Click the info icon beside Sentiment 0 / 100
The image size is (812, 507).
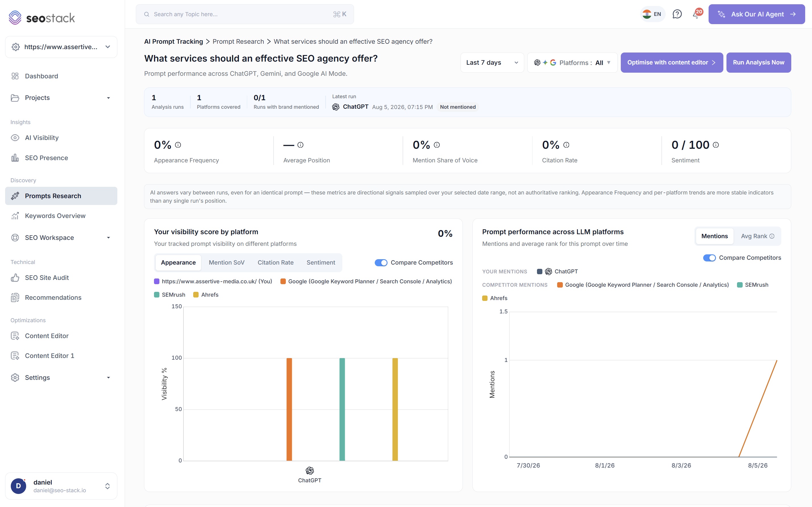coord(716,145)
